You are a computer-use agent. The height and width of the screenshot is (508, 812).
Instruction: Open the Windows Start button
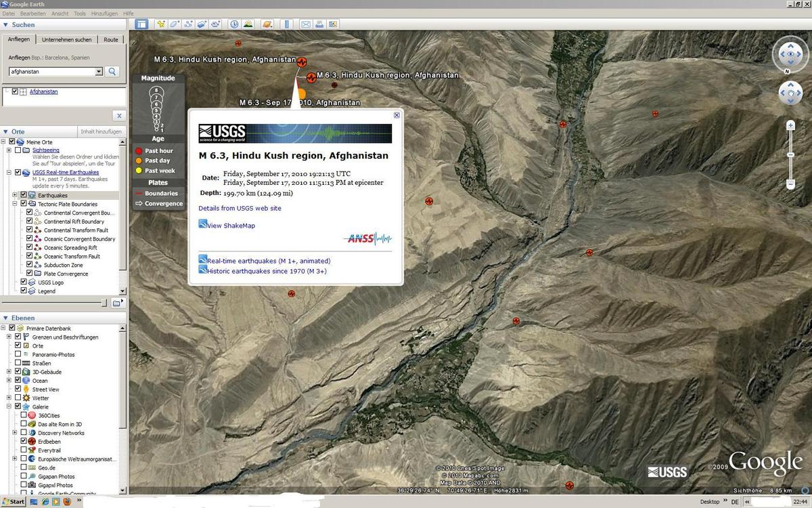point(14,502)
